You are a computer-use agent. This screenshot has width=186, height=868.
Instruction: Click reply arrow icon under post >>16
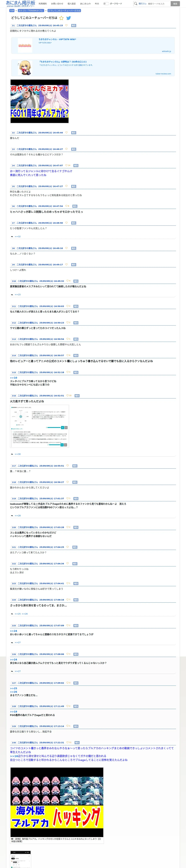pos(12,454)
